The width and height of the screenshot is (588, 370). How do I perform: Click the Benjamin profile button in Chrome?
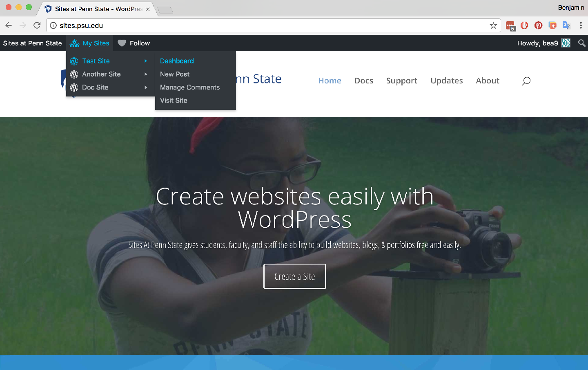click(571, 7)
